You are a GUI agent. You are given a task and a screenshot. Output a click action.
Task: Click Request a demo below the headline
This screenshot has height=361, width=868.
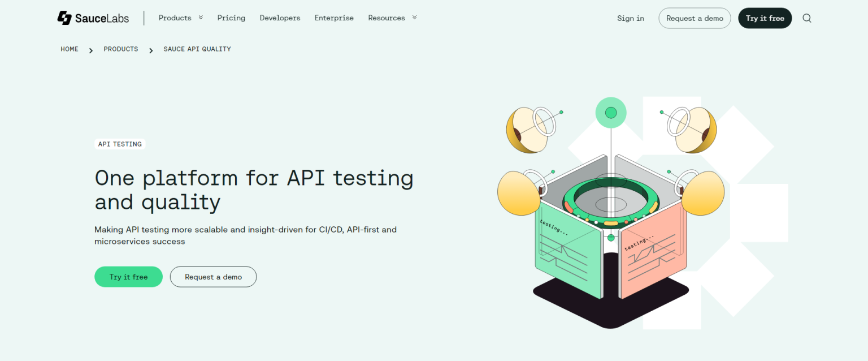[x=213, y=277]
